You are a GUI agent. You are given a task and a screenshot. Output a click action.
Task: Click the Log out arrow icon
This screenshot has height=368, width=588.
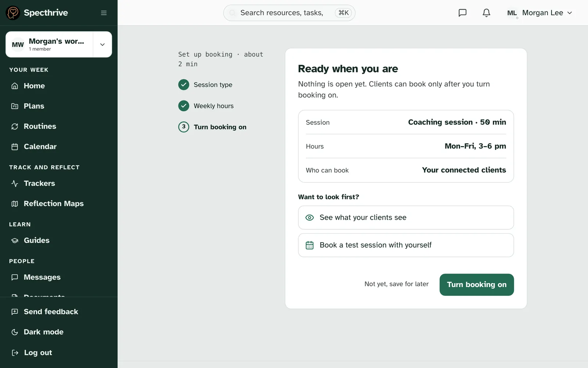point(15,353)
